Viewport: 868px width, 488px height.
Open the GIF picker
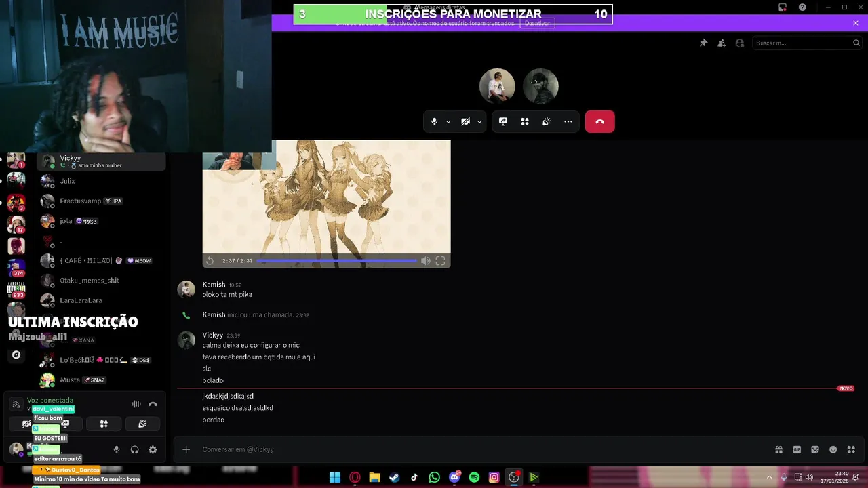point(797,449)
